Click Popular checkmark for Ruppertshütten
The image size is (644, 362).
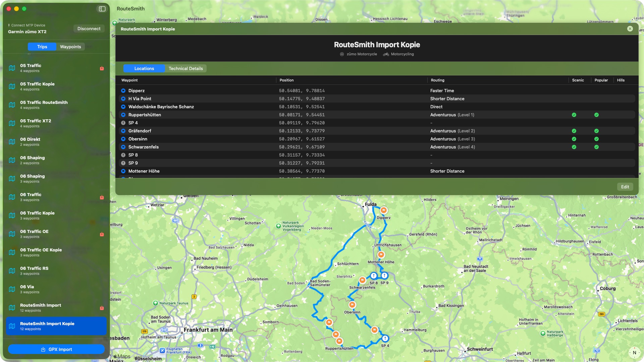596,115
